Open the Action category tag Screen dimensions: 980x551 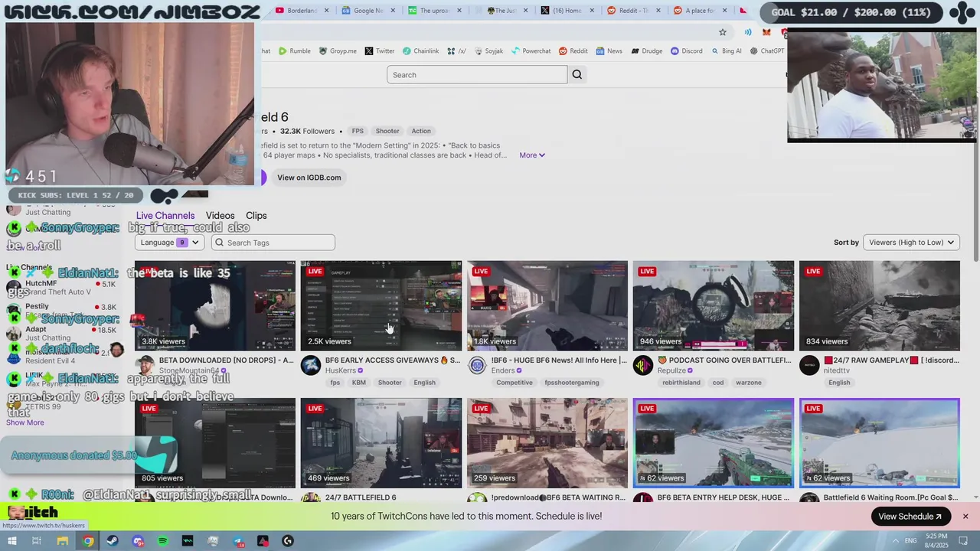(421, 131)
